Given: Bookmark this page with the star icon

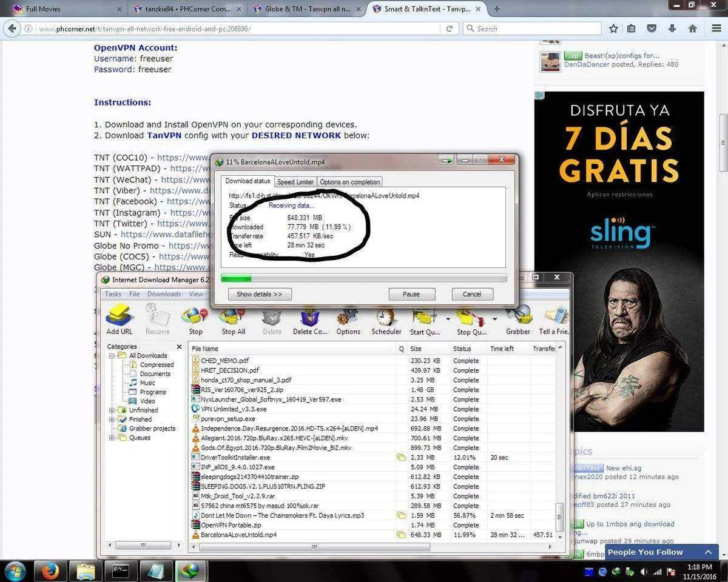Looking at the screenshot, I should 613,28.
